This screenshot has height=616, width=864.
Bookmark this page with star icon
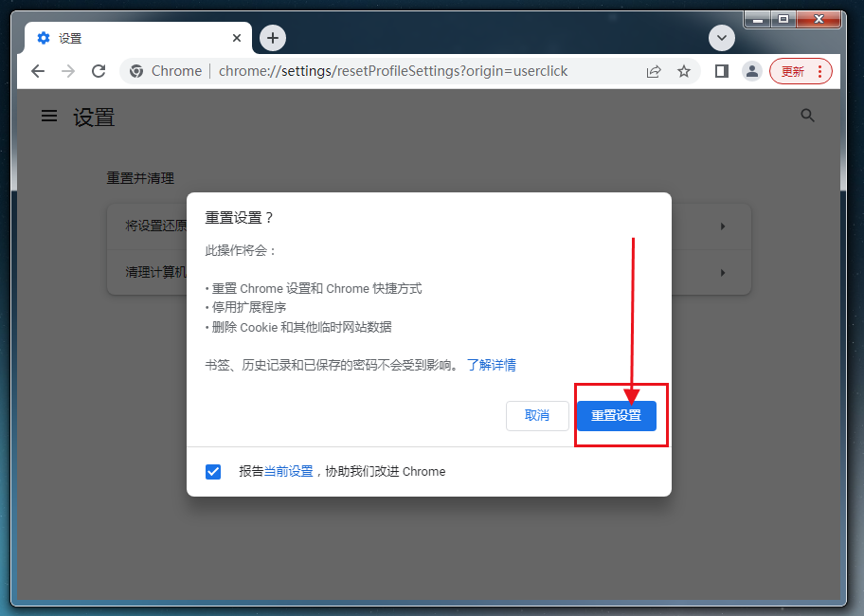[684, 71]
